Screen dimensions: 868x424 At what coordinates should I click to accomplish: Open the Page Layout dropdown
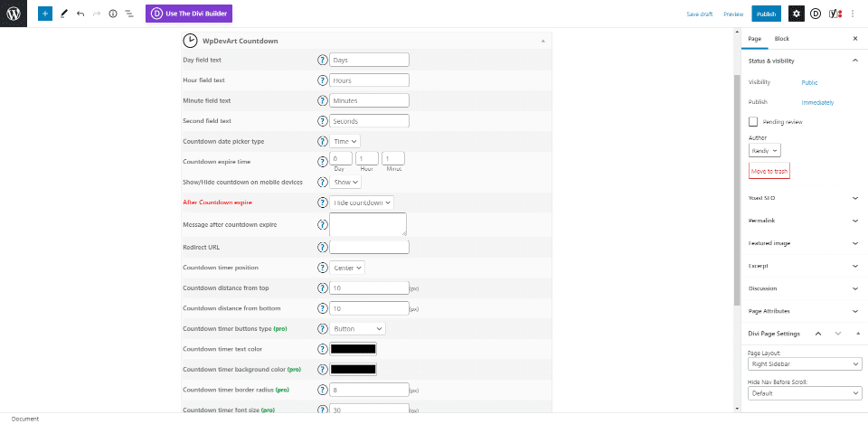(805, 364)
